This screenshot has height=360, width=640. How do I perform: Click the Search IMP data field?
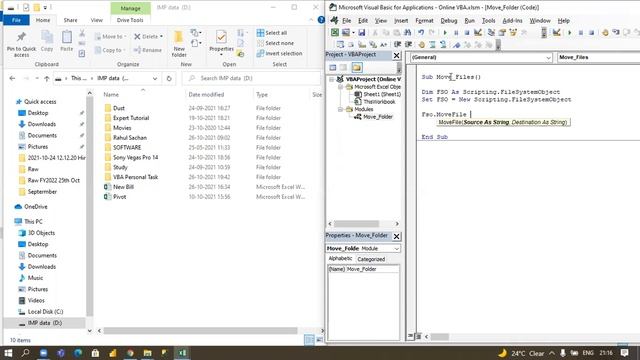point(251,78)
